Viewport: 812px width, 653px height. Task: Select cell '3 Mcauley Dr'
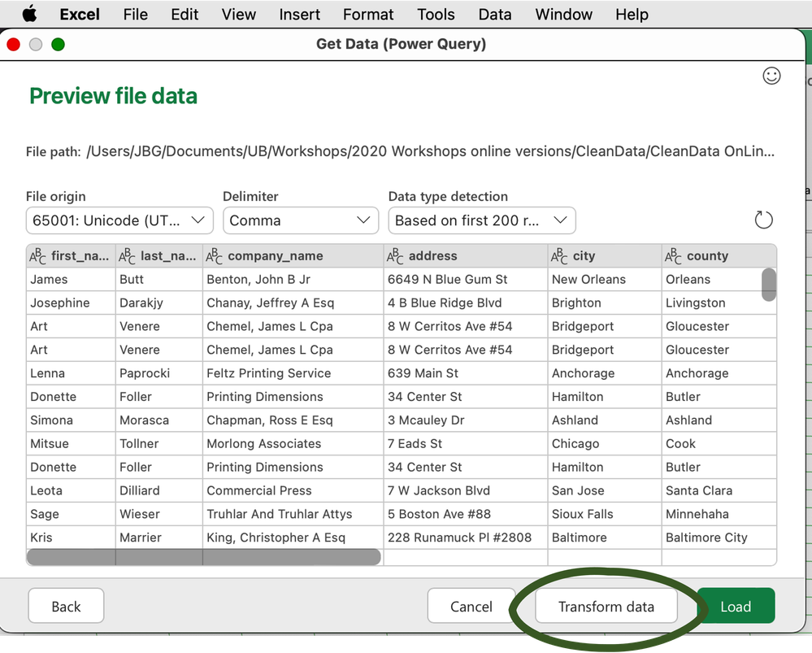coord(466,420)
